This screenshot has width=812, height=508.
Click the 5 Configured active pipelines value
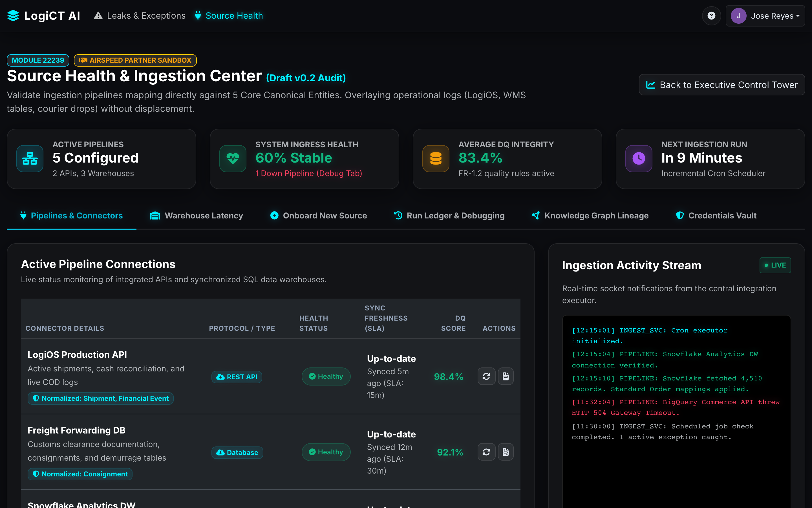96,157
